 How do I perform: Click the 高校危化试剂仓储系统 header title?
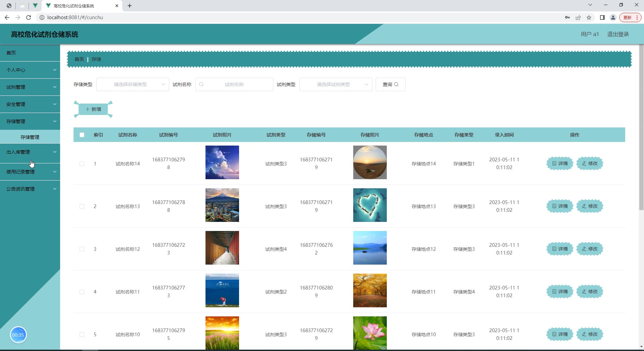coord(45,34)
